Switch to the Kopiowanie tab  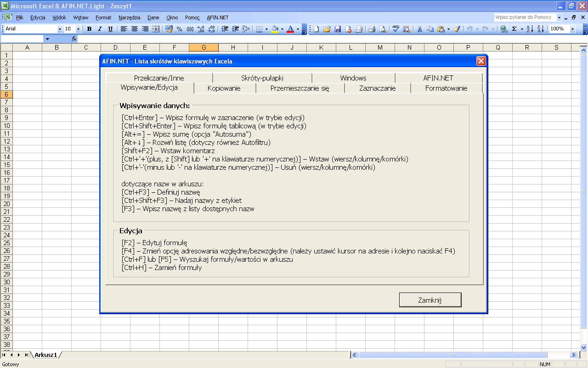[x=224, y=88]
